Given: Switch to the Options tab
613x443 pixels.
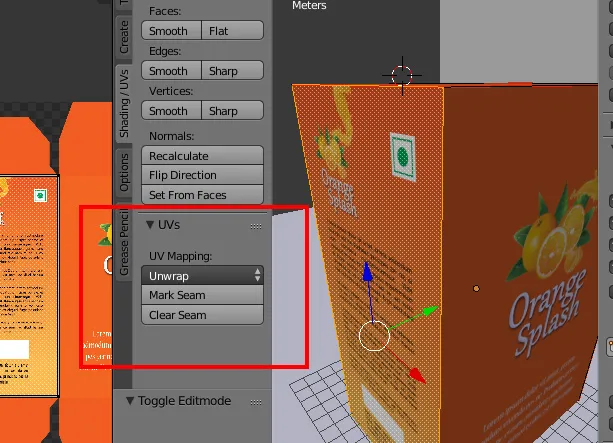Looking at the screenshot, I should (x=124, y=172).
